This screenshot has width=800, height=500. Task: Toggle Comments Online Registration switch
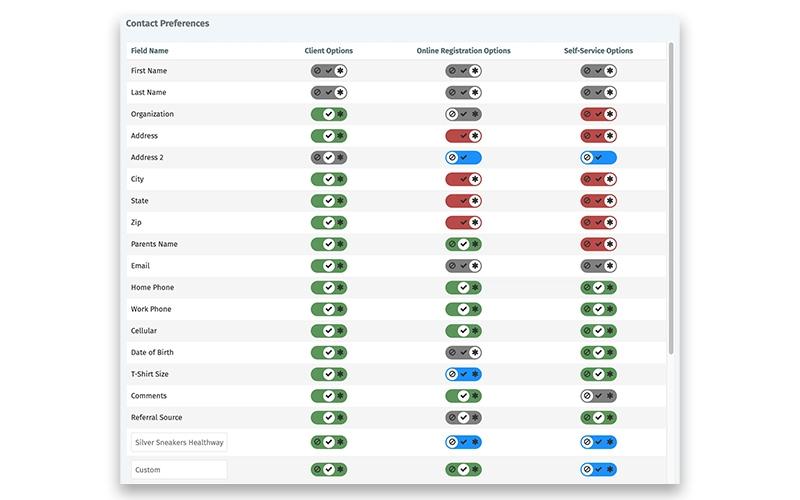point(464,396)
